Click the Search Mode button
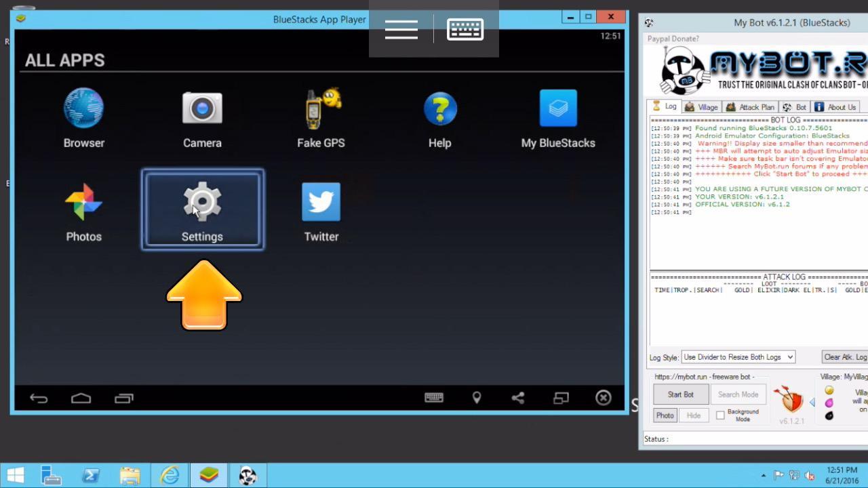868x488 pixels. pos(738,394)
